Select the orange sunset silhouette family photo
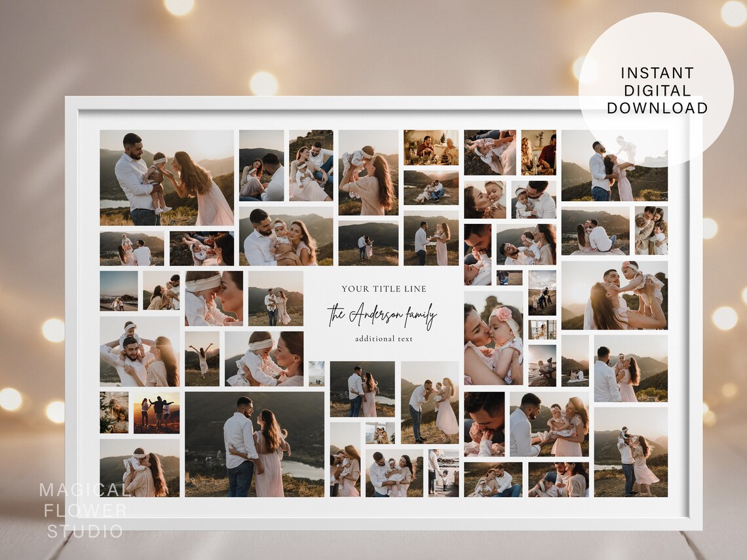 click(156, 413)
